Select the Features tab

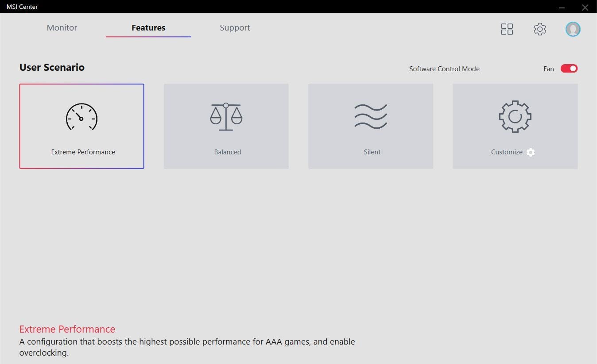(x=148, y=27)
